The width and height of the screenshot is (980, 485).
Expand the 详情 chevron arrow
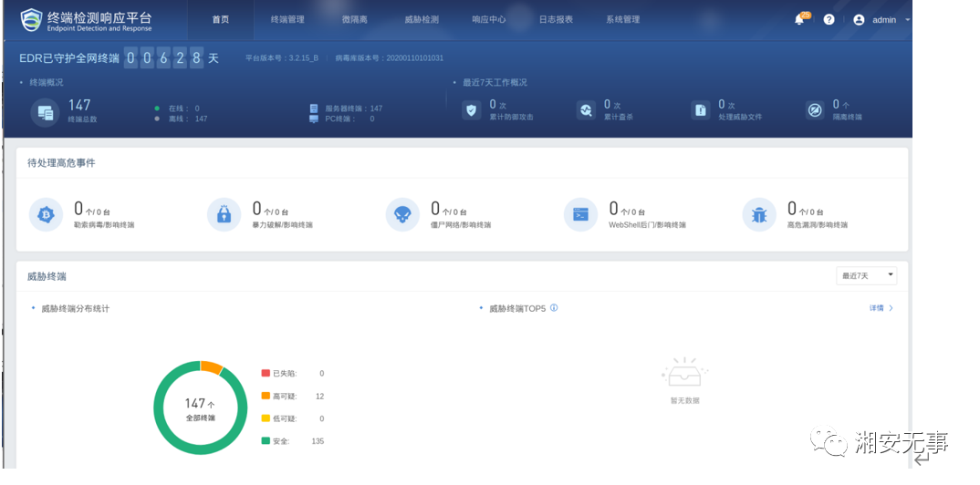pyautogui.click(x=891, y=308)
